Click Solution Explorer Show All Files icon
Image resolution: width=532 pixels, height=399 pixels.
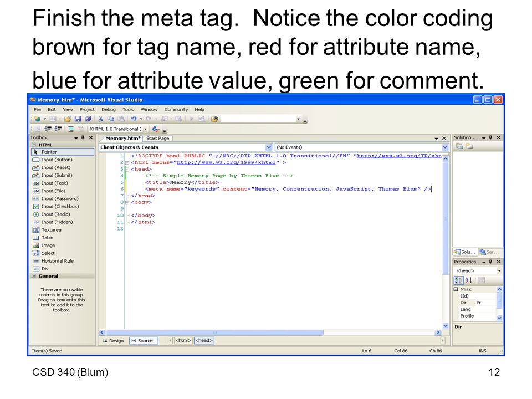coord(469,146)
